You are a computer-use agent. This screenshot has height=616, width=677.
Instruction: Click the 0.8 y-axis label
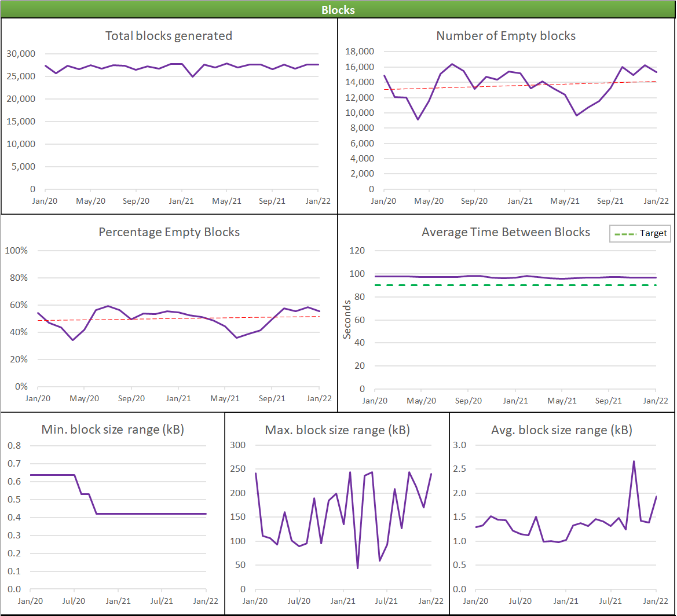[x=14, y=445]
